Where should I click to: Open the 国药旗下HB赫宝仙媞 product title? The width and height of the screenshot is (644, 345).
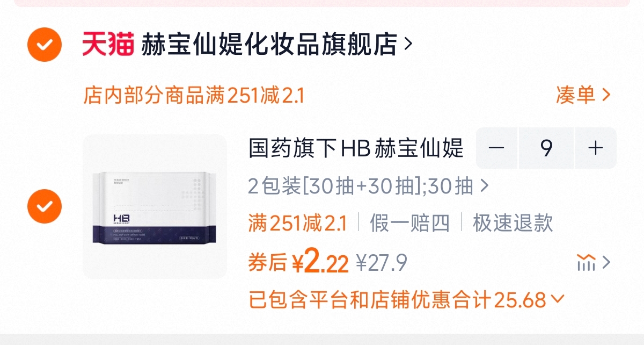(x=356, y=148)
